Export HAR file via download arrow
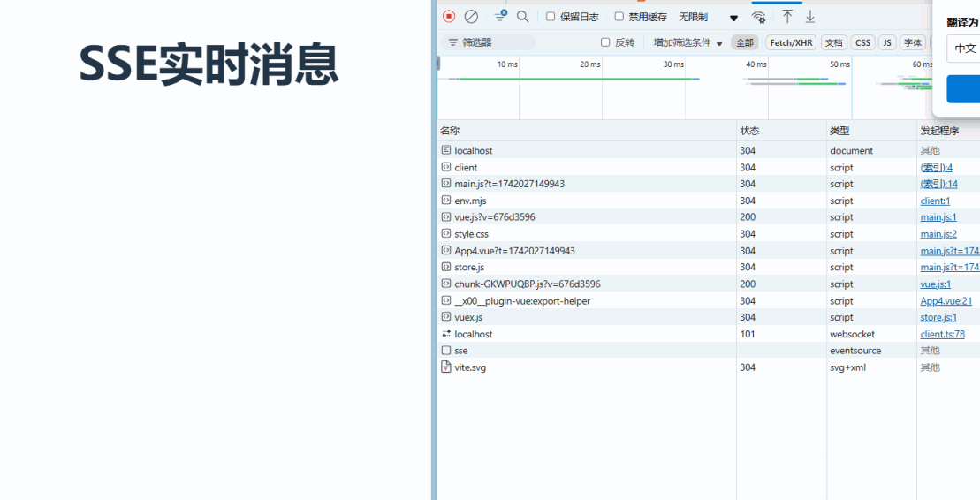This screenshot has height=500, width=980. pos(810,17)
